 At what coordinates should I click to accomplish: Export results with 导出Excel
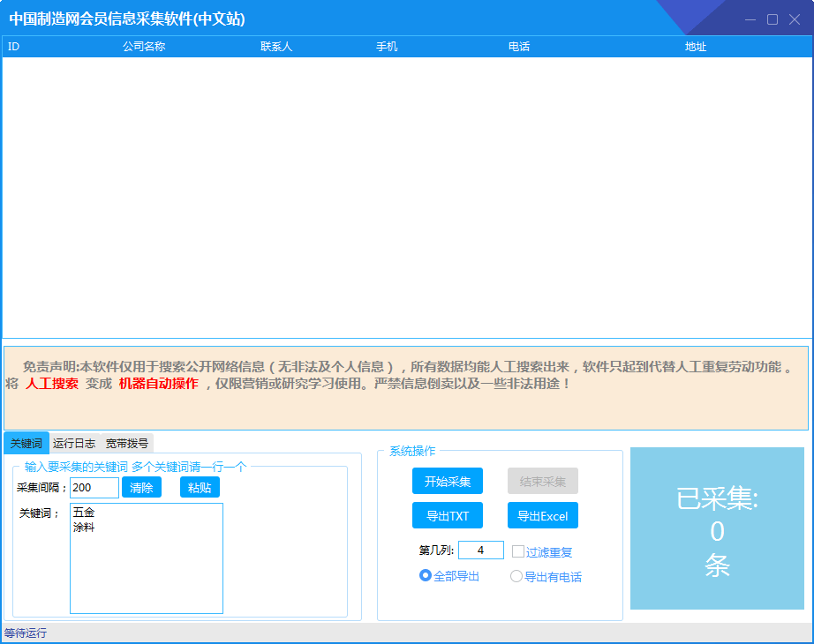click(542, 515)
